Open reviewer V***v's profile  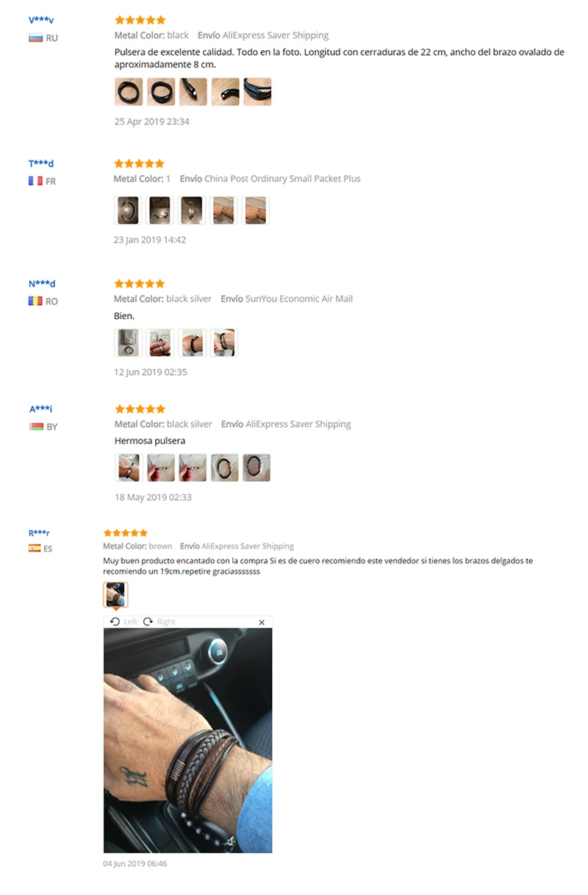coord(41,20)
